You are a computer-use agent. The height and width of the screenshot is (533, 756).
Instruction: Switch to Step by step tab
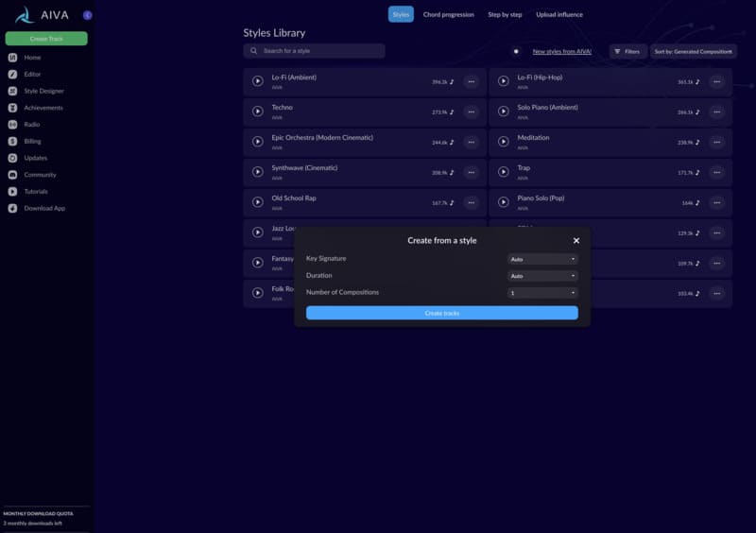(505, 14)
